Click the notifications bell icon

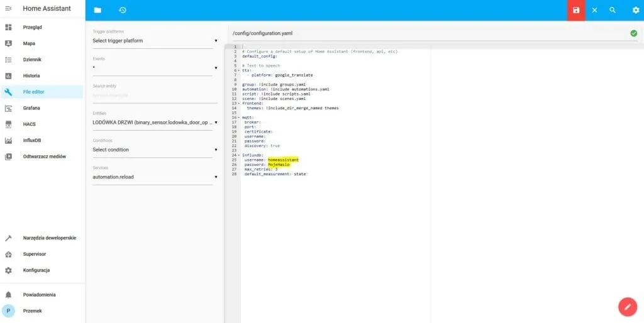[x=8, y=295]
